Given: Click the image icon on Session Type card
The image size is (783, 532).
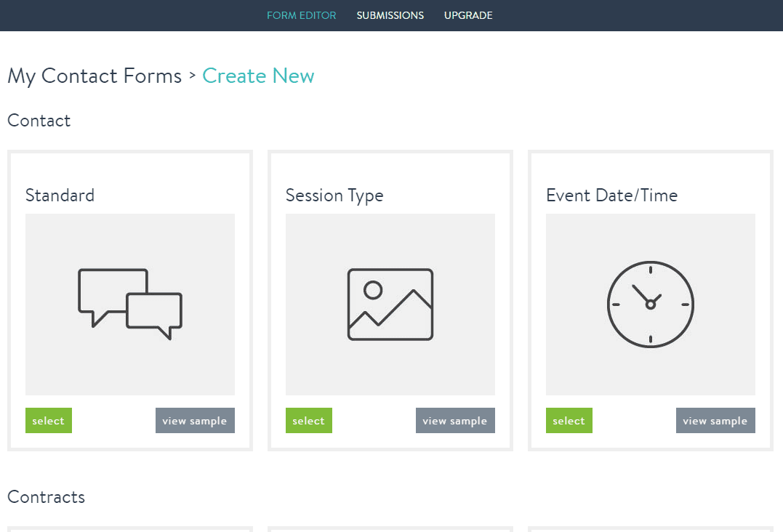Looking at the screenshot, I should (390, 304).
